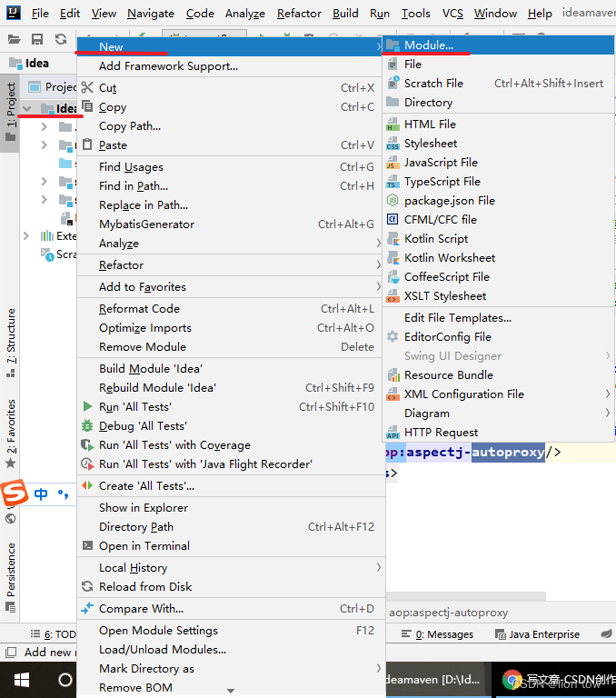
Task: Click the Synchronize refresh toolbar icon
Action: pyautogui.click(x=61, y=39)
